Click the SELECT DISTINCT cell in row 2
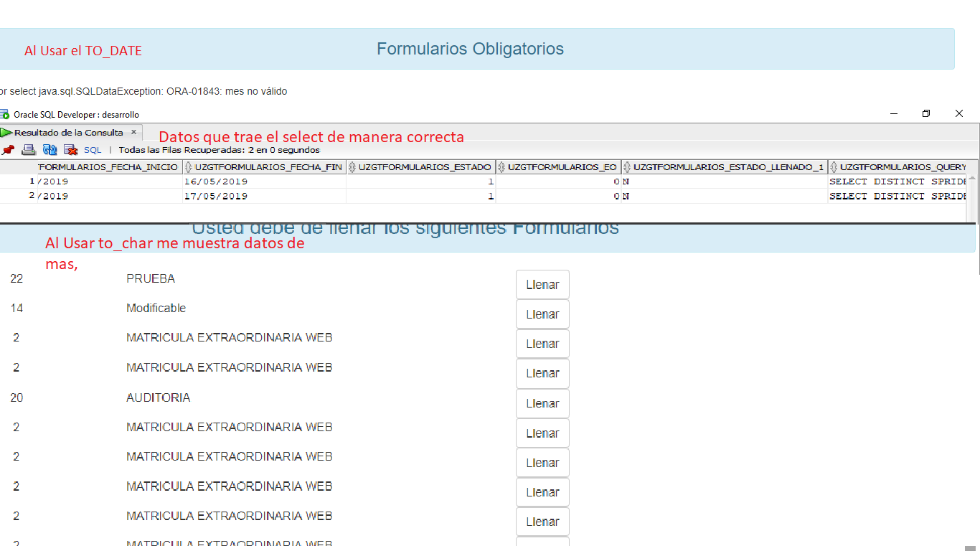The height and width of the screenshot is (551, 980). 897,196
